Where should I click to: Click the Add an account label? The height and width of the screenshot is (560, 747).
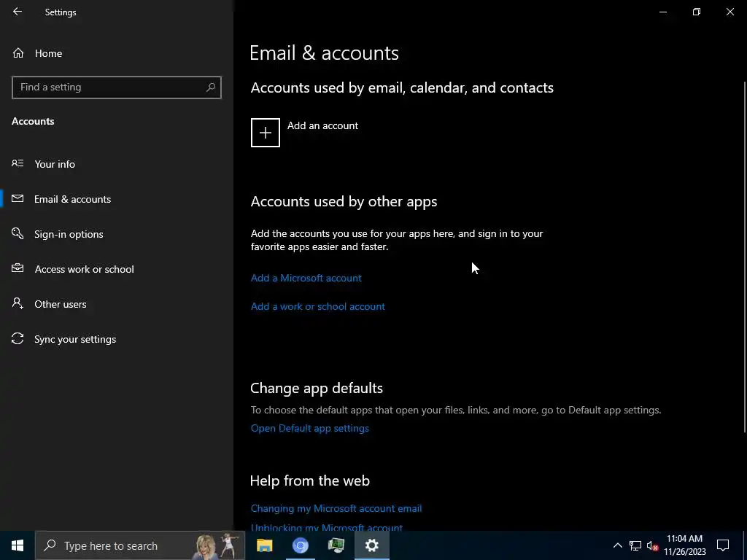(x=322, y=125)
